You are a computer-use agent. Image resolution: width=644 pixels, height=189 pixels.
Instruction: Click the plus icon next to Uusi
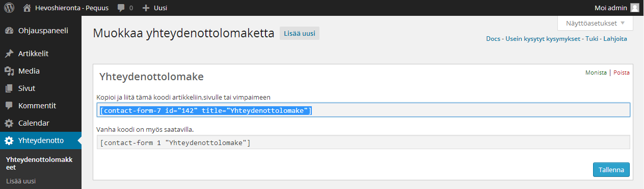coord(146,8)
